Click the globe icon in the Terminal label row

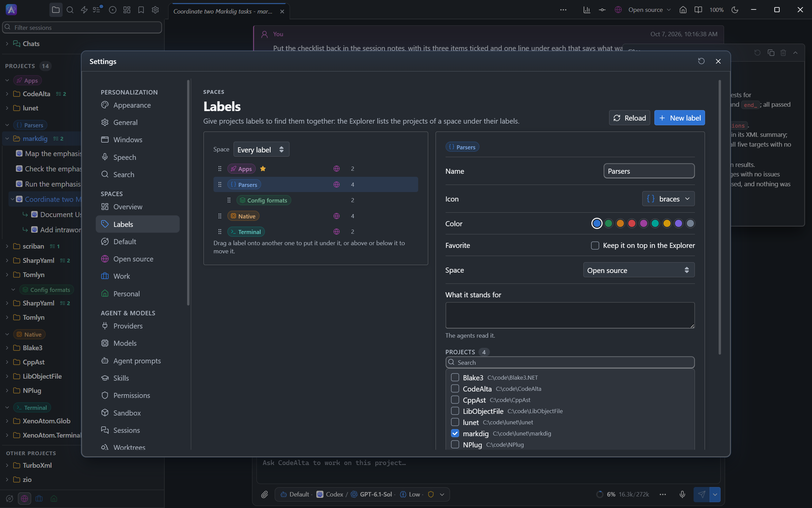pyautogui.click(x=336, y=232)
